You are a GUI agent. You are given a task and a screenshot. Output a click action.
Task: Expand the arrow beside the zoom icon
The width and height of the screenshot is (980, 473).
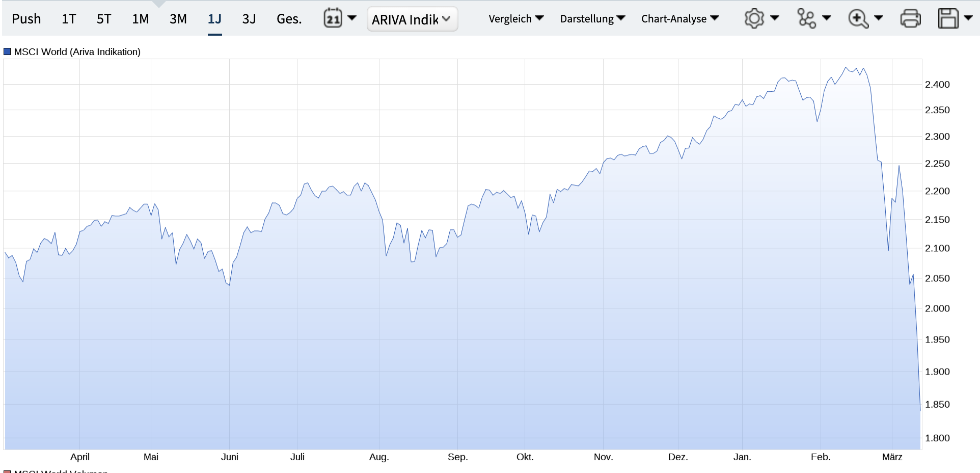879,18
